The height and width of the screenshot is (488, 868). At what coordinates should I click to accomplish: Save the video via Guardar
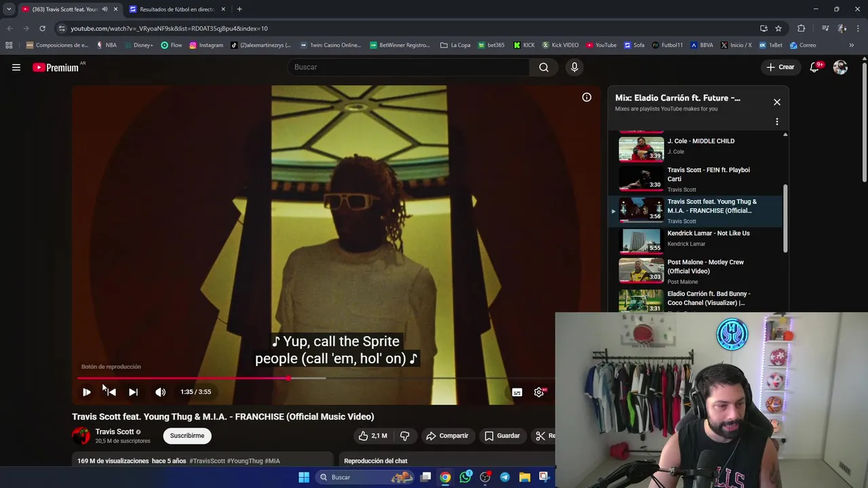[502, 436]
